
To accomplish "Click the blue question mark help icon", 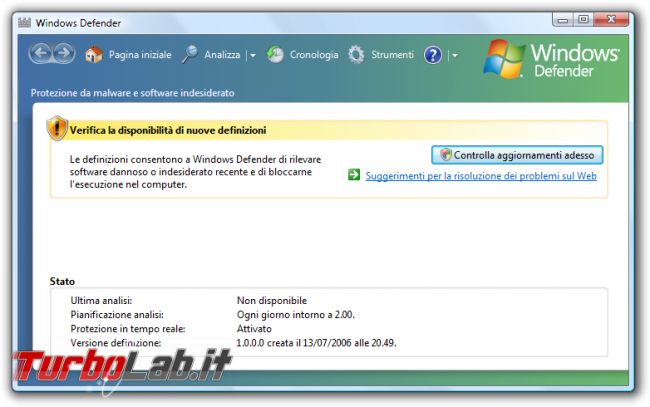I will (433, 55).
